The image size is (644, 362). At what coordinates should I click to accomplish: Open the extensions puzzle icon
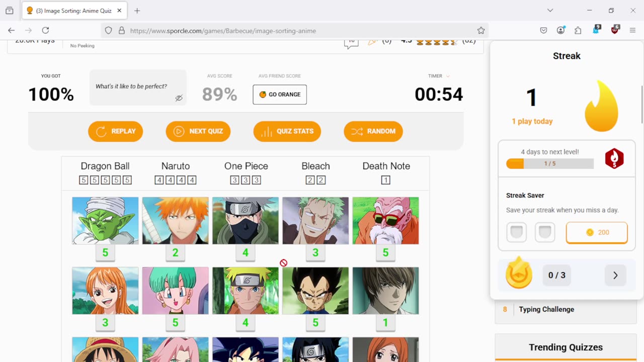[578, 30]
